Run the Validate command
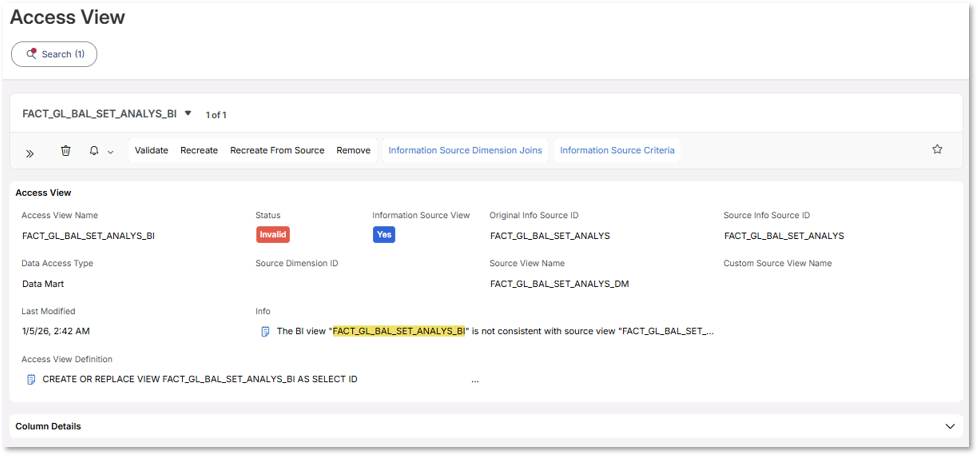This screenshot has height=456, width=978. (x=152, y=150)
